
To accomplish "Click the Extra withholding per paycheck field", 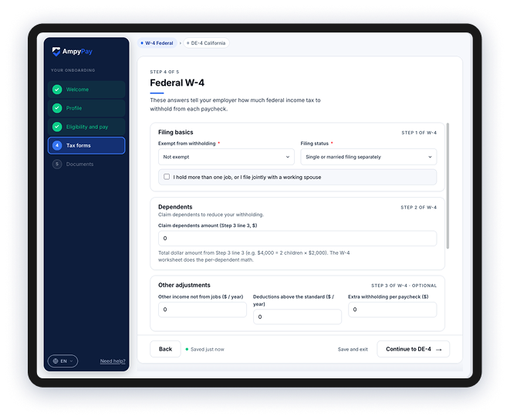I will (392, 310).
